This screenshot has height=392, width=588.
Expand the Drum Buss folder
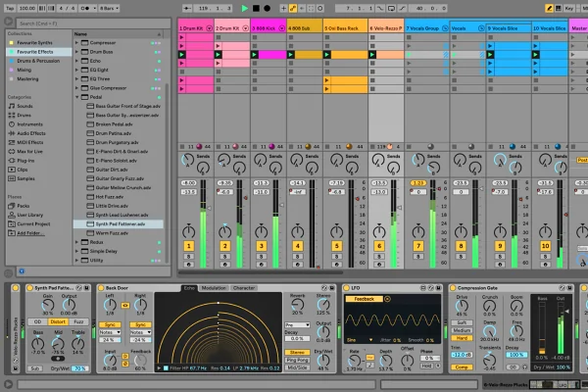click(x=76, y=52)
